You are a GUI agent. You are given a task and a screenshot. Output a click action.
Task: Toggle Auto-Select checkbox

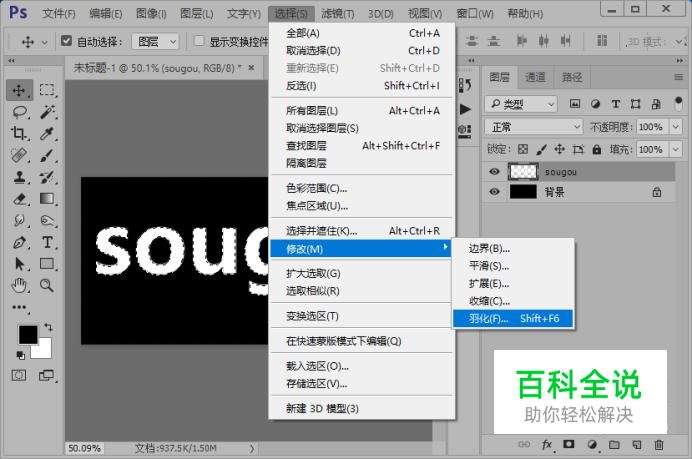coord(66,41)
